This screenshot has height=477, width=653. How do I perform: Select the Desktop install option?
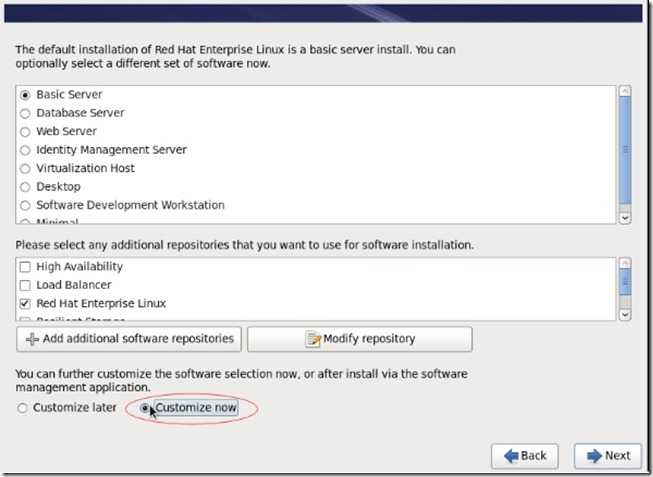[25, 187]
